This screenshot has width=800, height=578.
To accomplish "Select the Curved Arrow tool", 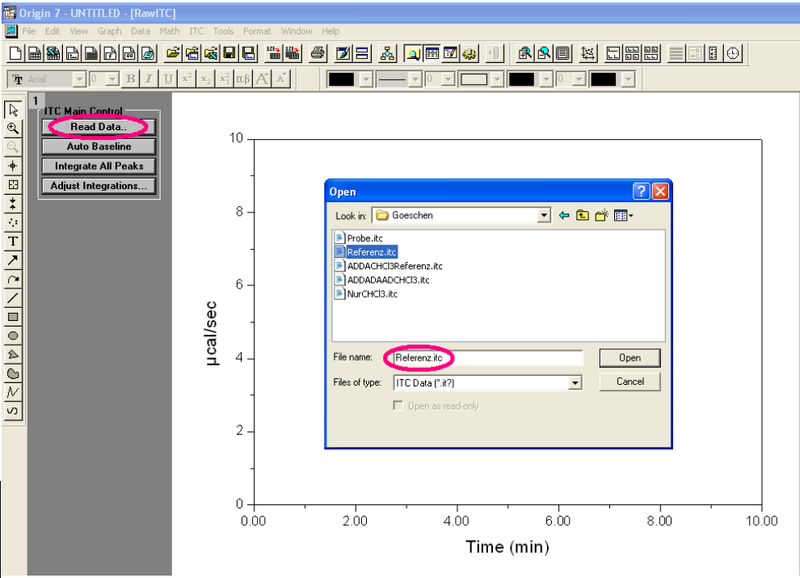I will pyautogui.click(x=13, y=279).
